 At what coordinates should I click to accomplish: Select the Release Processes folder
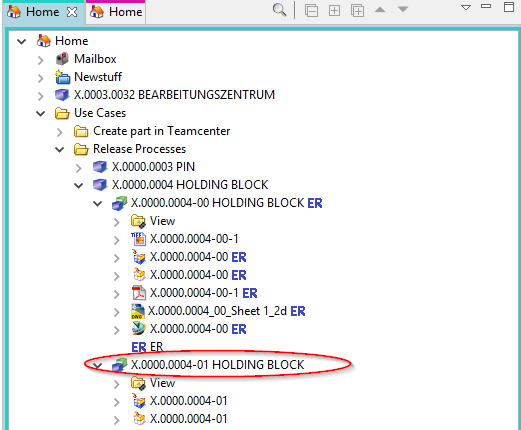pos(139,149)
